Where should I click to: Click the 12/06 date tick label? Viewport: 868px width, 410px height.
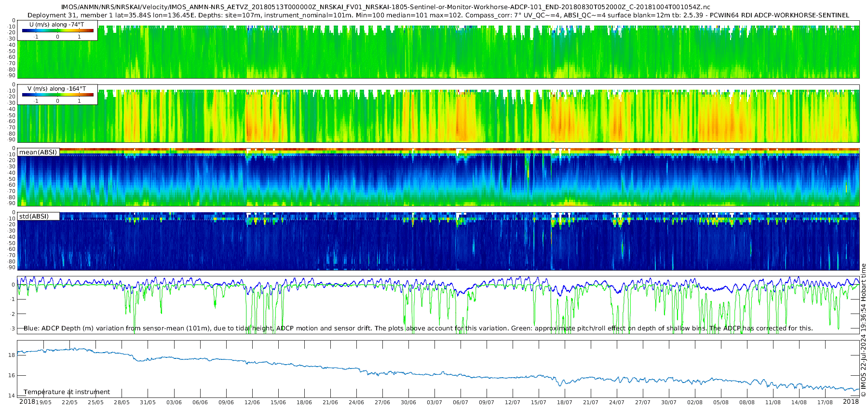pyautogui.click(x=252, y=402)
